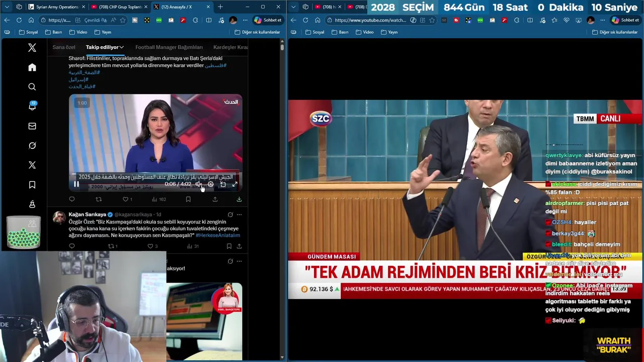Viewport: 644px width, 362px height.
Task: Unmute the tweet video speaker icon
Action: (x=198, y=184)
